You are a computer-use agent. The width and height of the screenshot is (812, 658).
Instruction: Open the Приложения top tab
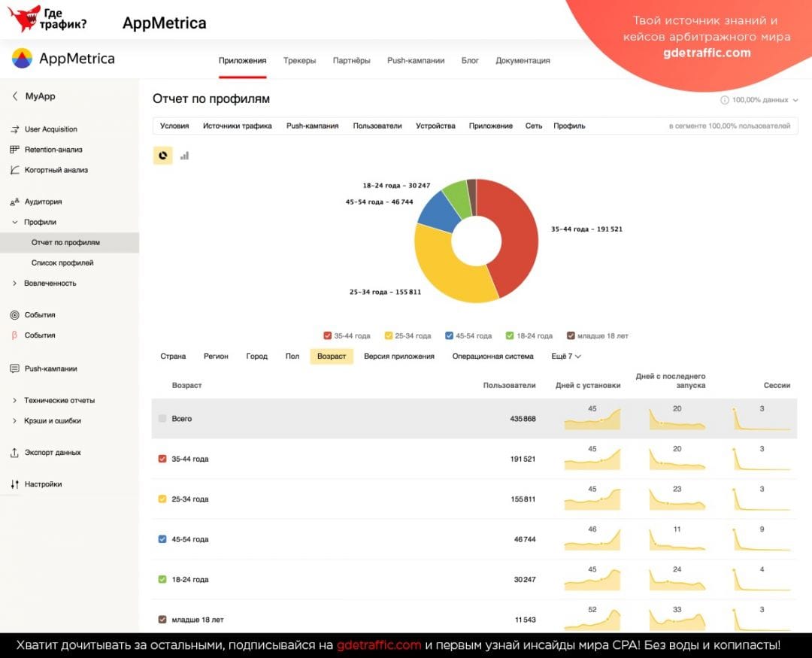[242, 61]
